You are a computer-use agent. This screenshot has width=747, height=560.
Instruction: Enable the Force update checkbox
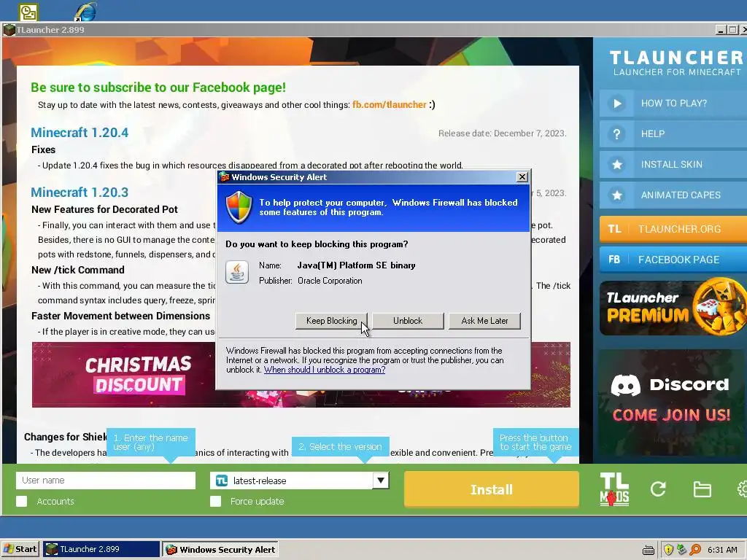(x=216, y=502)
